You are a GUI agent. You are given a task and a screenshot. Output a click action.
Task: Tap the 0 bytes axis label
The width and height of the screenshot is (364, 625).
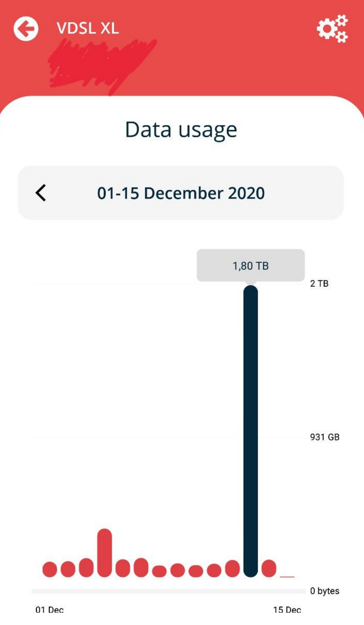(x=324, y=591)
